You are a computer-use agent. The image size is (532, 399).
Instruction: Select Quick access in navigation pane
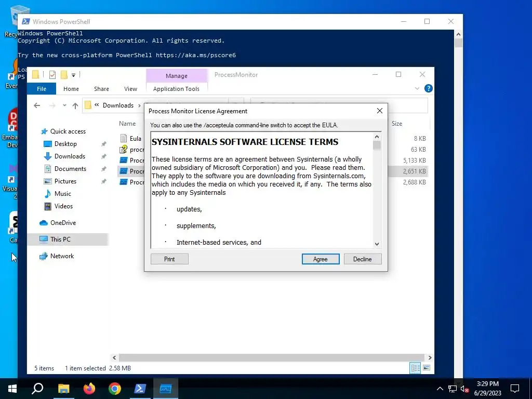pyautogui.click(x=68, y=131)
